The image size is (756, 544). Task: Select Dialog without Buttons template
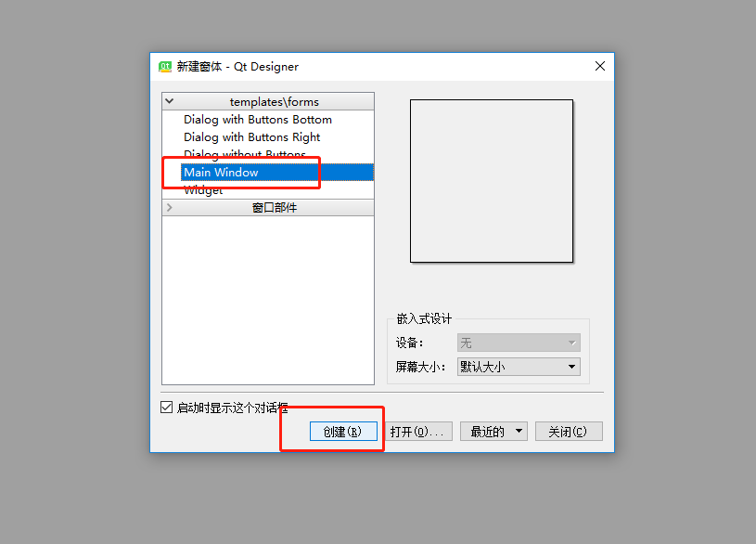tap(245, 154)
